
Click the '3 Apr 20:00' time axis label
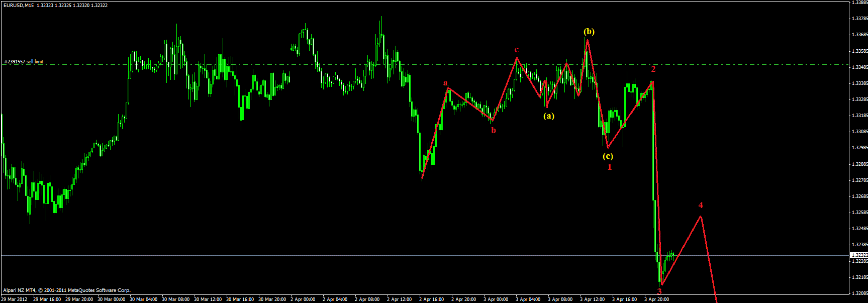657,299
